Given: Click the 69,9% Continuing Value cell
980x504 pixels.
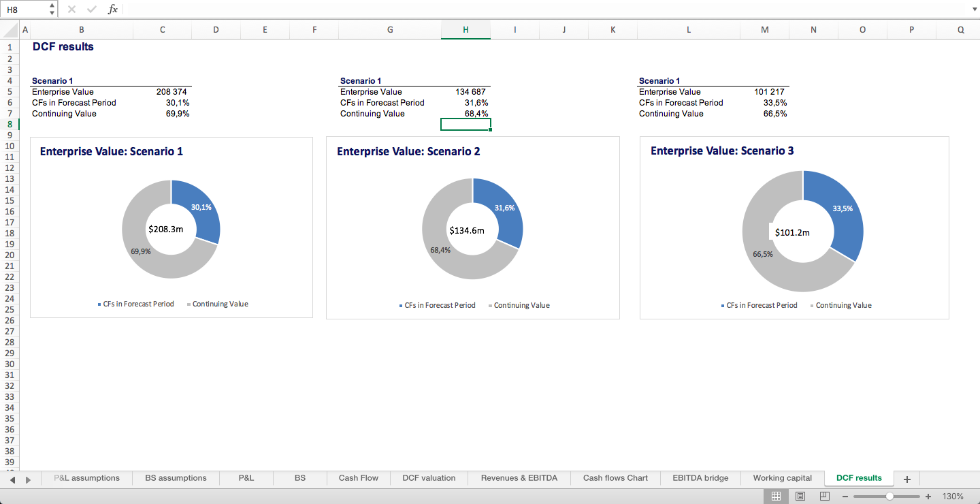Looking at the screenshot, I should tap(163, 114).
